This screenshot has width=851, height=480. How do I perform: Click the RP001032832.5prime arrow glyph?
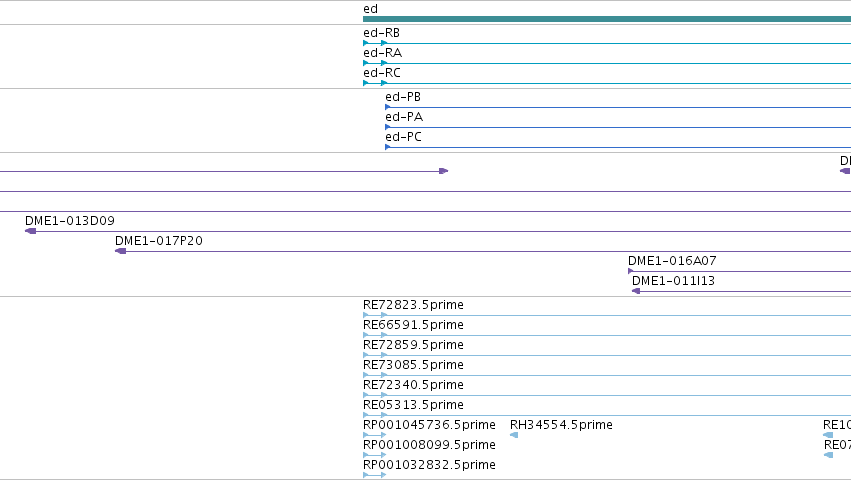pos(374,475)
